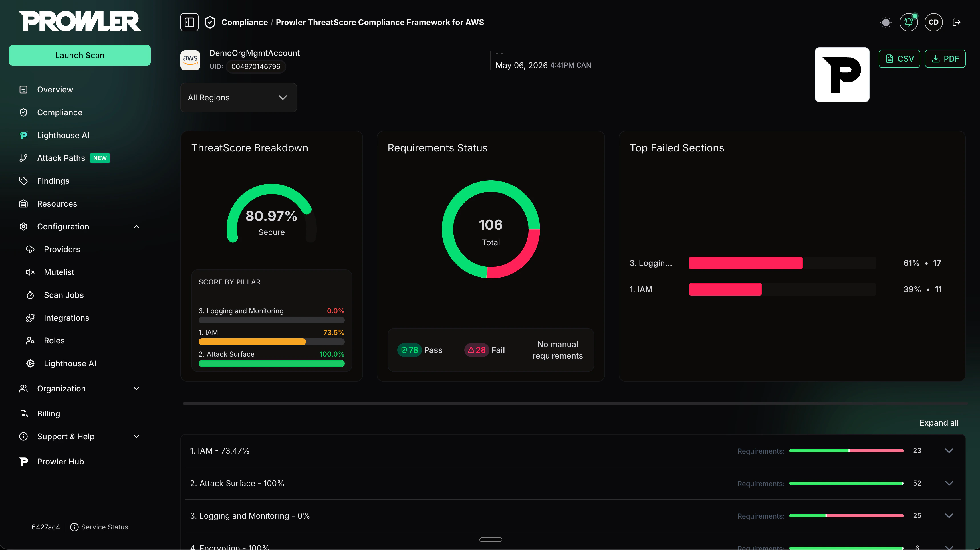Expand the Support & Help chevron

coord(137,436)
